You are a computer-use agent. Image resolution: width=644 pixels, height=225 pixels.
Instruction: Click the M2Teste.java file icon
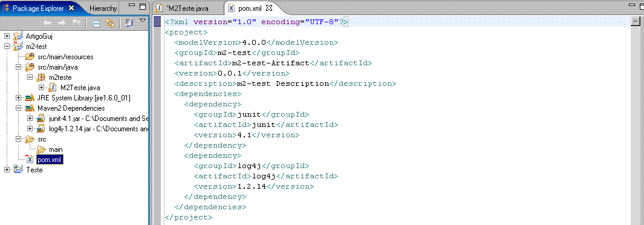[52, 88]
